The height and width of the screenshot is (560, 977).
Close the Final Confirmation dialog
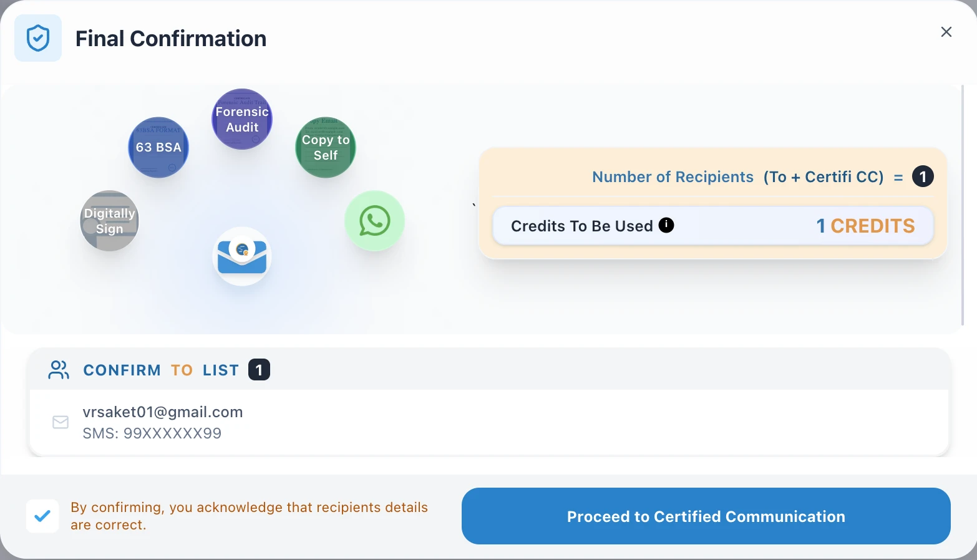click(x=946, y=32)
